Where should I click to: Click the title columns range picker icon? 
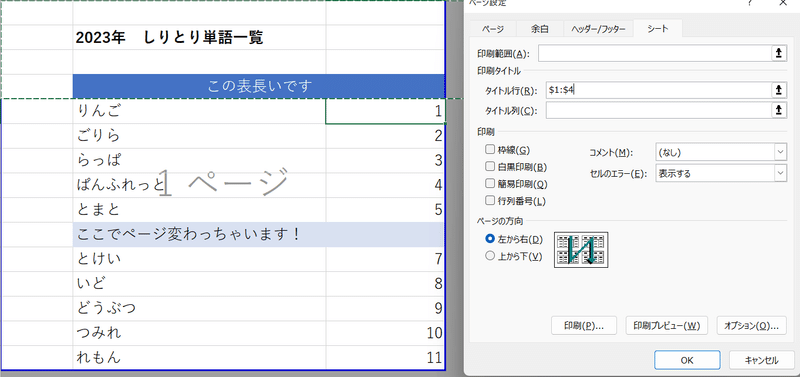(x=778, y=110)
